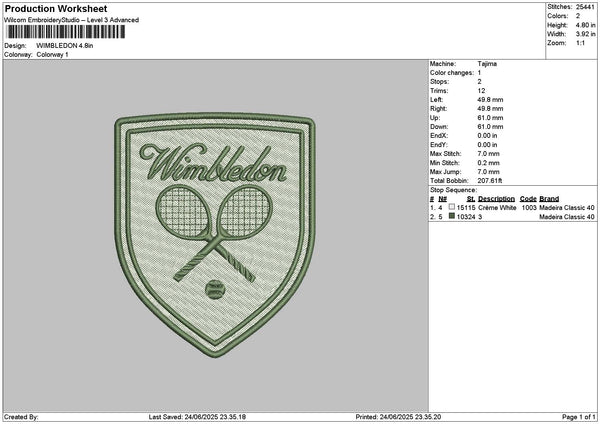Click design name 'WIMBLEDON 4.8in'
The height and width of the screenshot is (424, 600).
click(x=65, y=46)
